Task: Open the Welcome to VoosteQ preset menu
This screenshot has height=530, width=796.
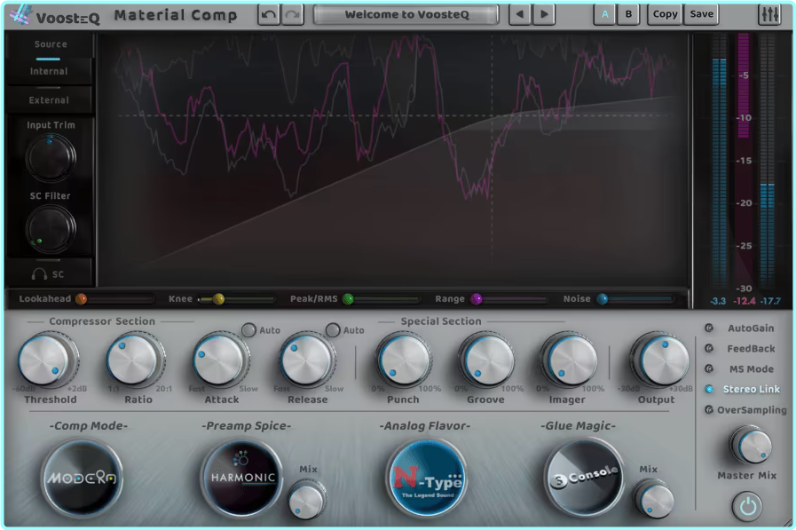Action: tap(406, 15)
